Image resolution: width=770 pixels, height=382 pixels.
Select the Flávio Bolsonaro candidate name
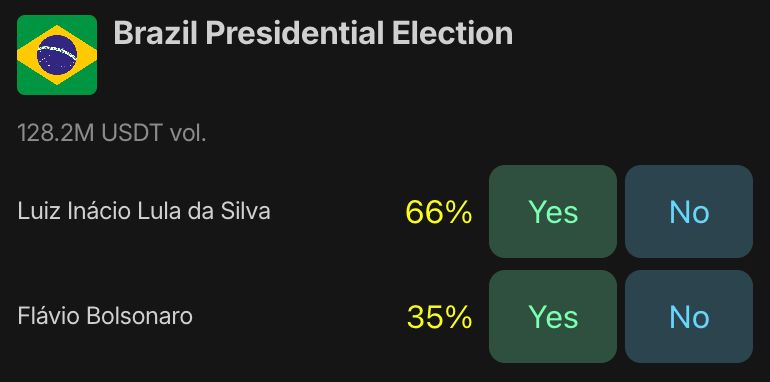pyautogui.click(x=105, y=316)
